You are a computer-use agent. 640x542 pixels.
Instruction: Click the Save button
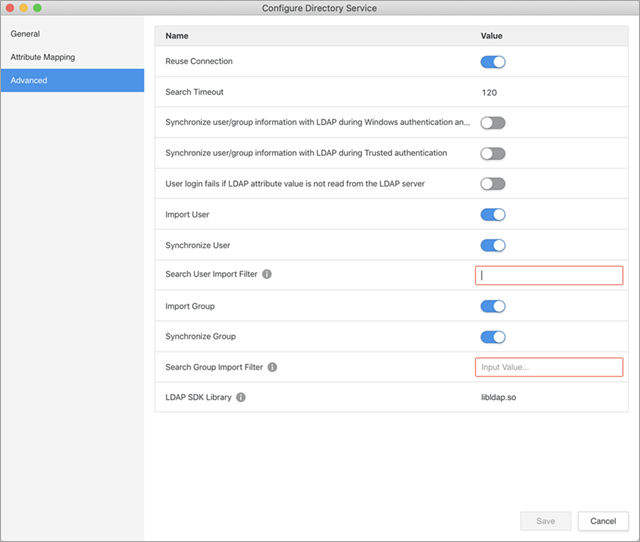pyautogui.click(x=545, y=521)
